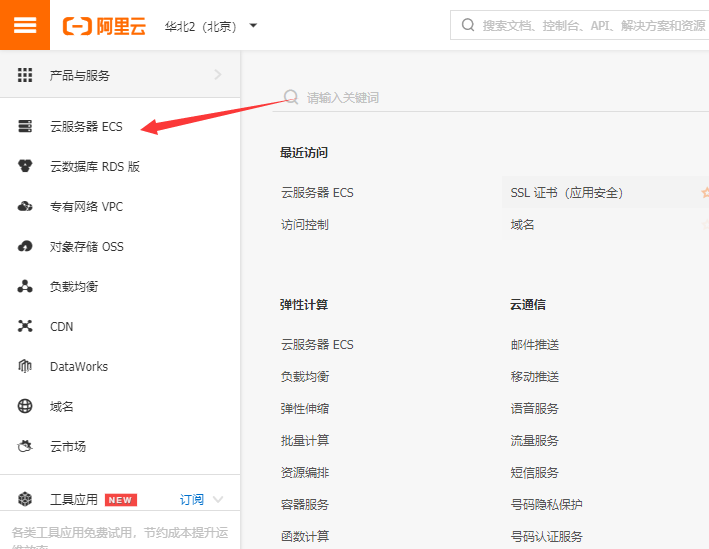
Task: Open DataWorks in the sidebar
Action: pos(79,366)
